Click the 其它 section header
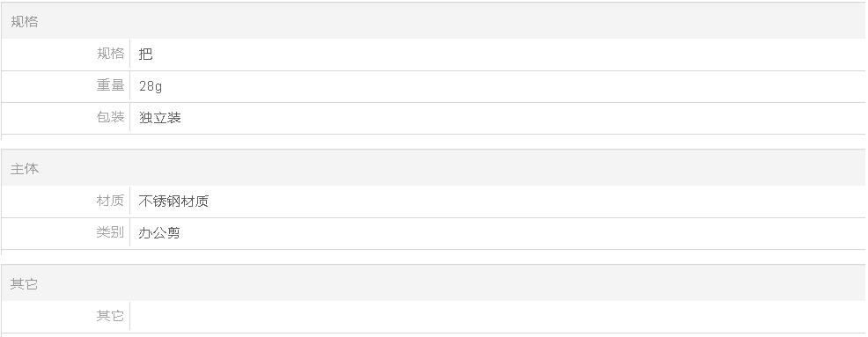Image resolution: width=868 pixels, height=337 pixels. pyautogui.click(x=25, y=284)
